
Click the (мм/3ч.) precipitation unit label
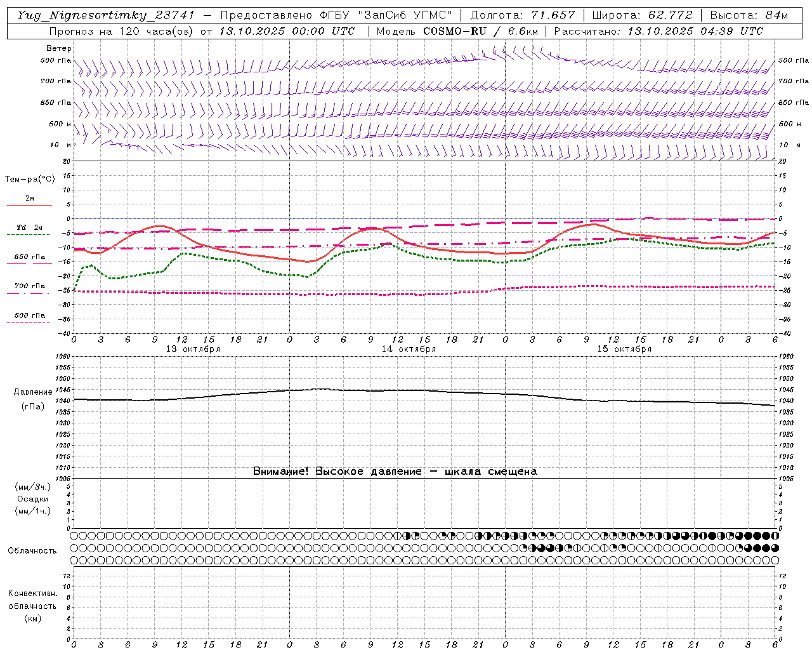(x=33, y=487)
